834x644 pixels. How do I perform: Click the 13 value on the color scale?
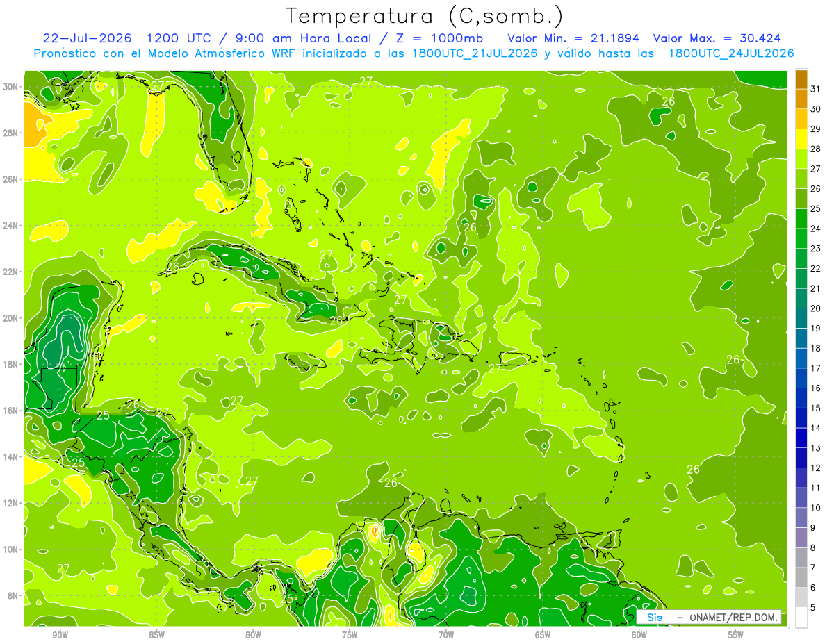tap(816, 448)
